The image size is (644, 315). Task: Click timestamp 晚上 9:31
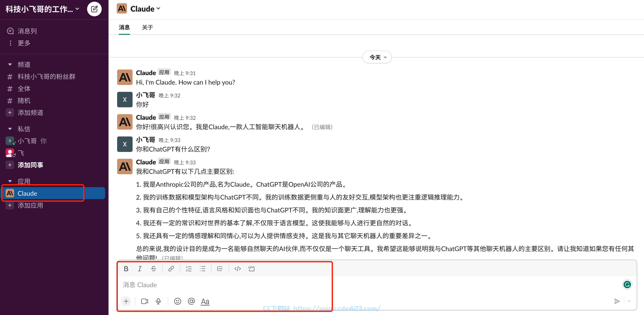click(185, 73)
